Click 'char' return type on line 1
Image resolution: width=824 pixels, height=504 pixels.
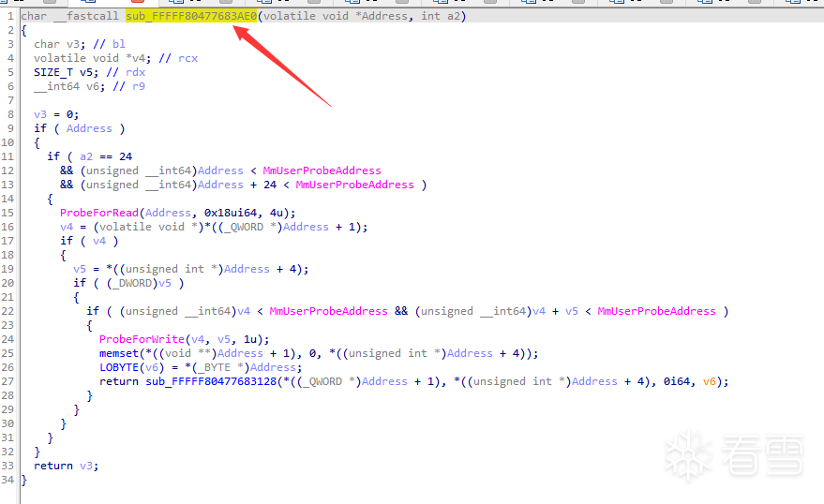tap(34, 16)
